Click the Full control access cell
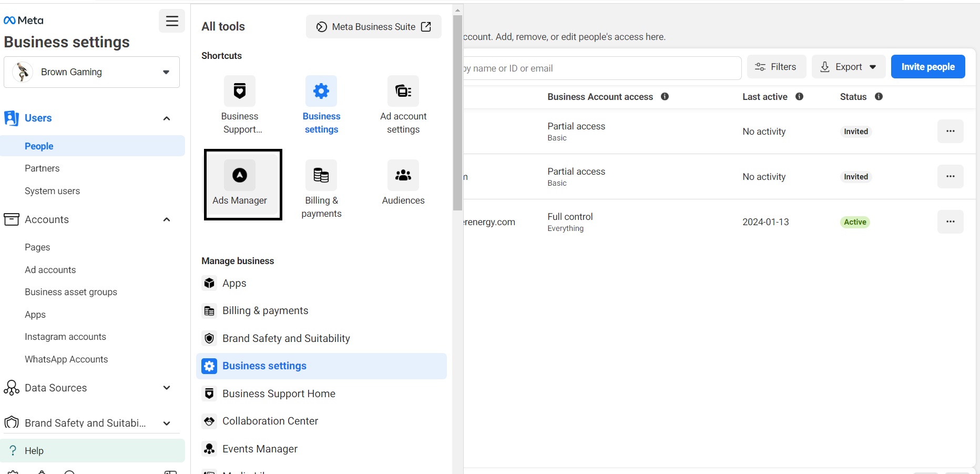Image resolution: width=980 pixels, height=474 pixels. pos(570,222)
